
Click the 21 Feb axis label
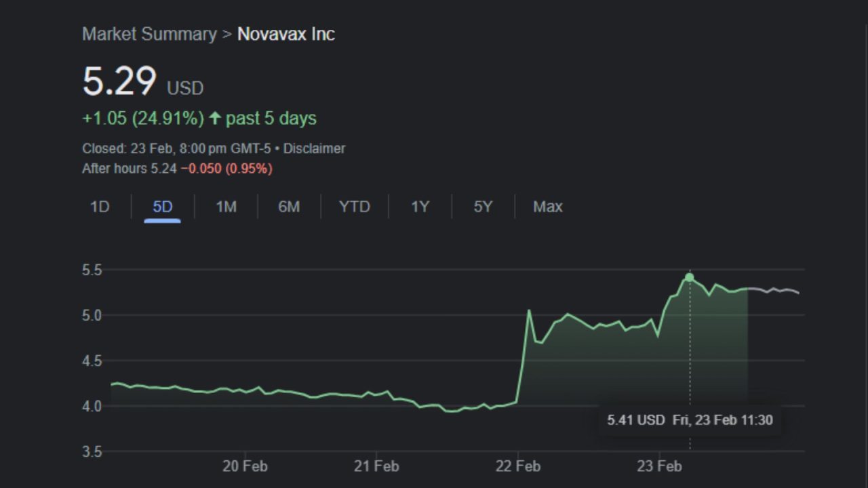pos(376,466)
